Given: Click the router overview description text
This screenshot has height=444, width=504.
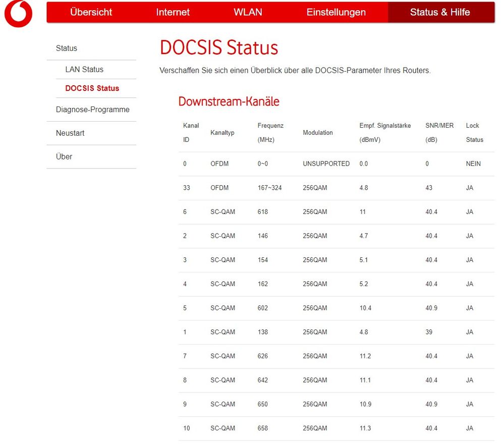Looking at the screenshot, I should point(295,71).
